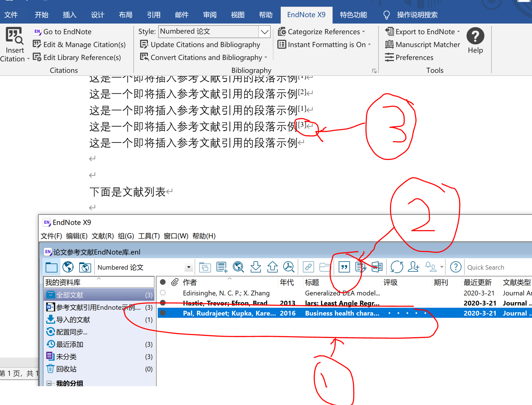Click the Quick Search field
532x405 pixels.
499,268
